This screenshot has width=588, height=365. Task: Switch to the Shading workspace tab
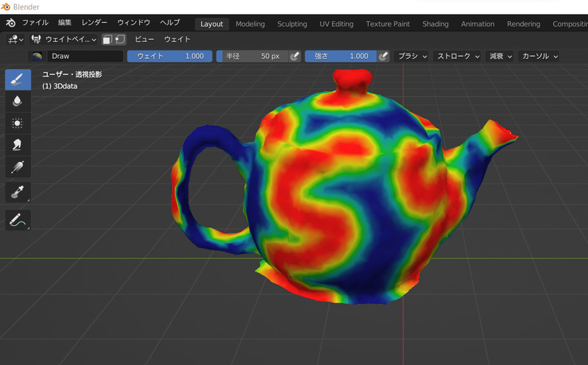point(436,24)
